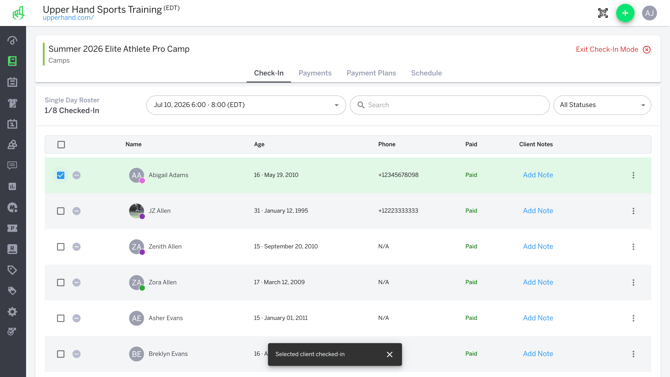Screen dimensions: 670x377
Task: Click the minus icon for Zenith Allen
Action: click(76, 247)
